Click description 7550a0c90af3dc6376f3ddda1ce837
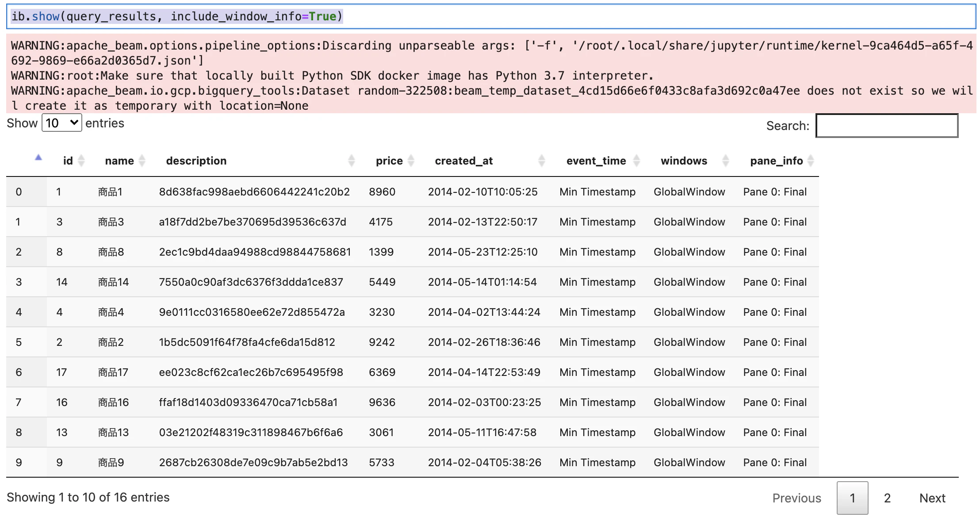 click(x=251, y=282)
